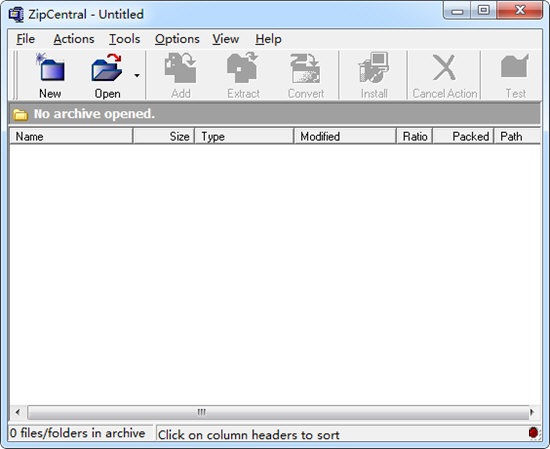Click the horizontal scrollbar right arrow
This screenshot has height=449, width=550.
pos(532,412)
